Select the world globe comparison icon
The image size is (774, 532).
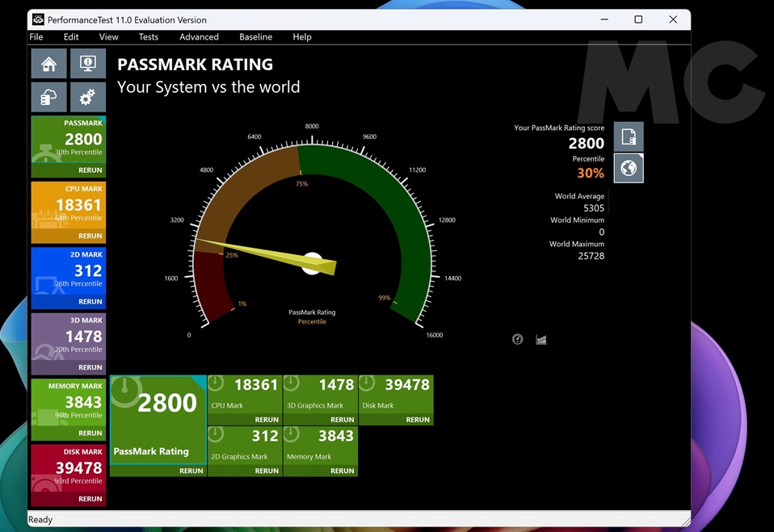629,169
